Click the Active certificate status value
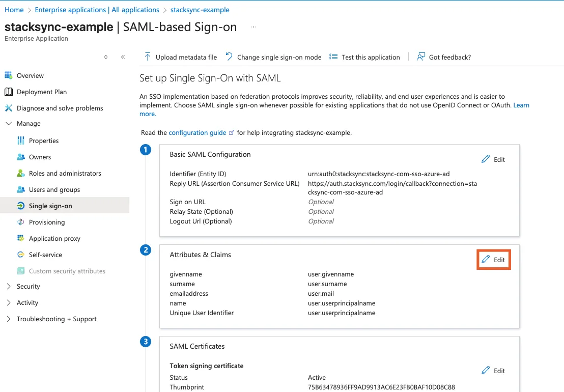Viewport: 564px width, 392px height. pos(317,378)
